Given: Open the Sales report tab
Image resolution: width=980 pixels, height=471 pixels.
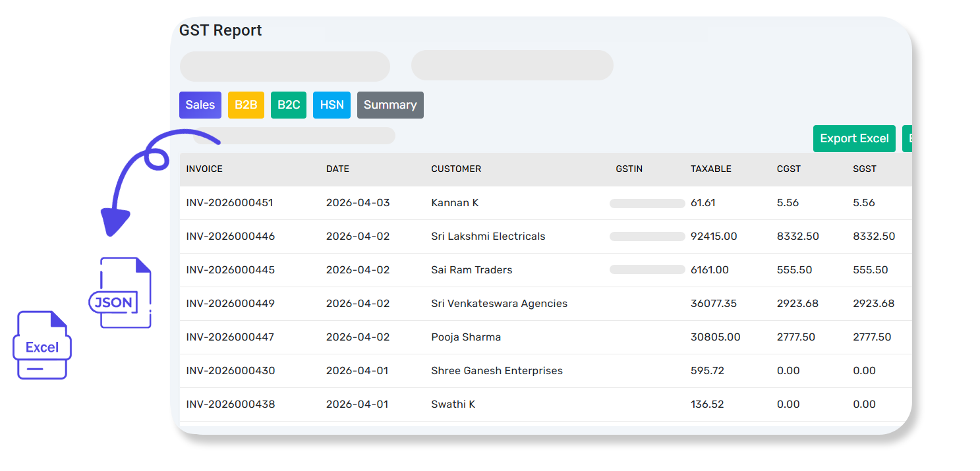Looking at the screenshot, I should 200,105.
